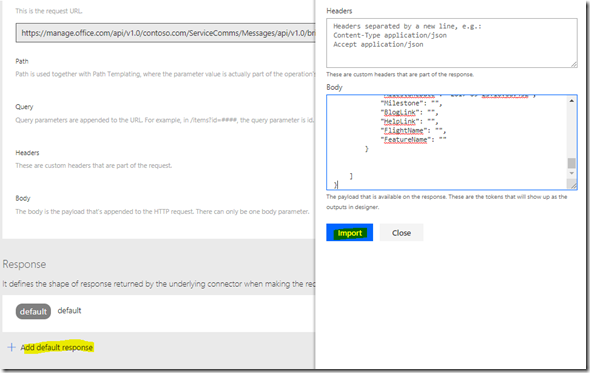
Task: Click the Body label in import panel
Action: pos(334,87)
